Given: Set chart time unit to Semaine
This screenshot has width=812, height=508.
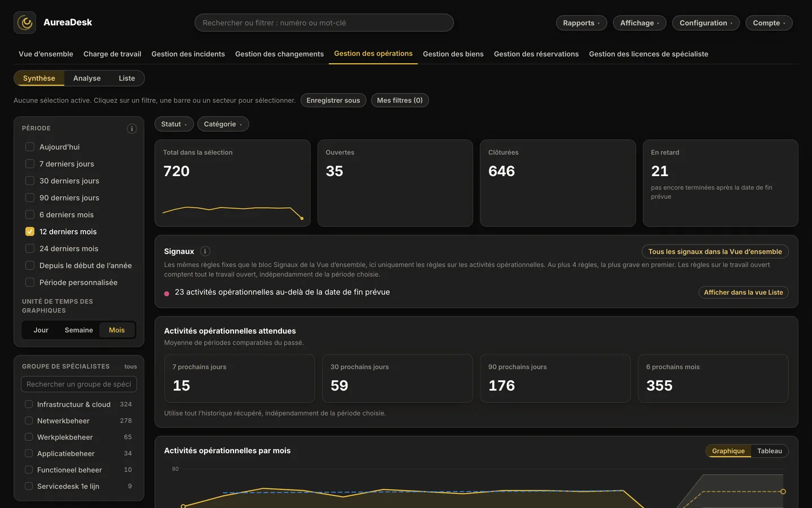Looking at the screenshot, I should 79,330.
